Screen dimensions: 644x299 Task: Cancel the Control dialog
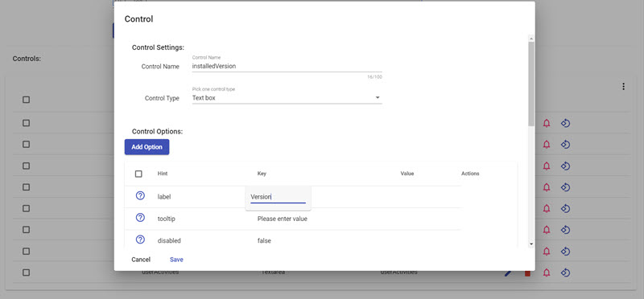click(x=141, y=260)
